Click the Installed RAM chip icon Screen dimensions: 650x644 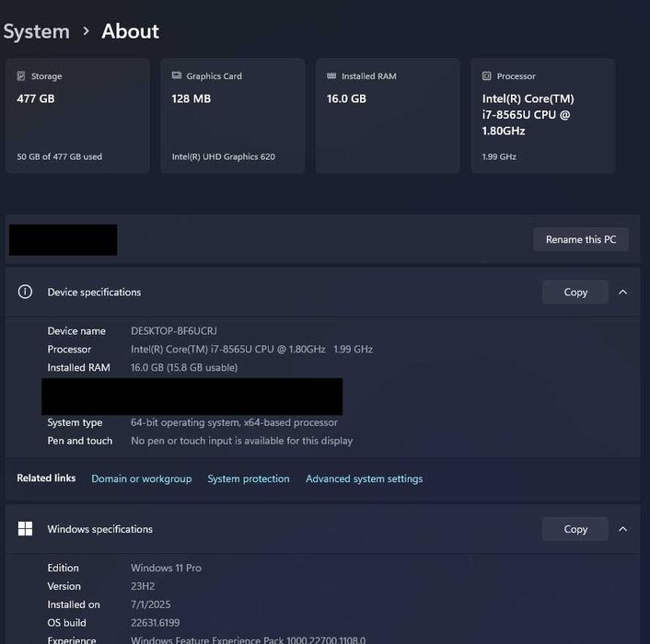pyautogui.click(x=331, y=75)
